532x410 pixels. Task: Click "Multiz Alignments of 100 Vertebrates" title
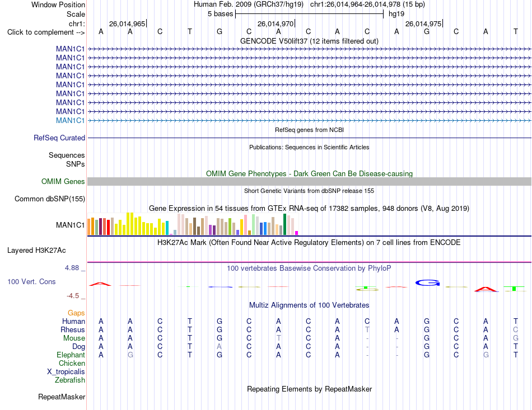[x=309, y=305]
